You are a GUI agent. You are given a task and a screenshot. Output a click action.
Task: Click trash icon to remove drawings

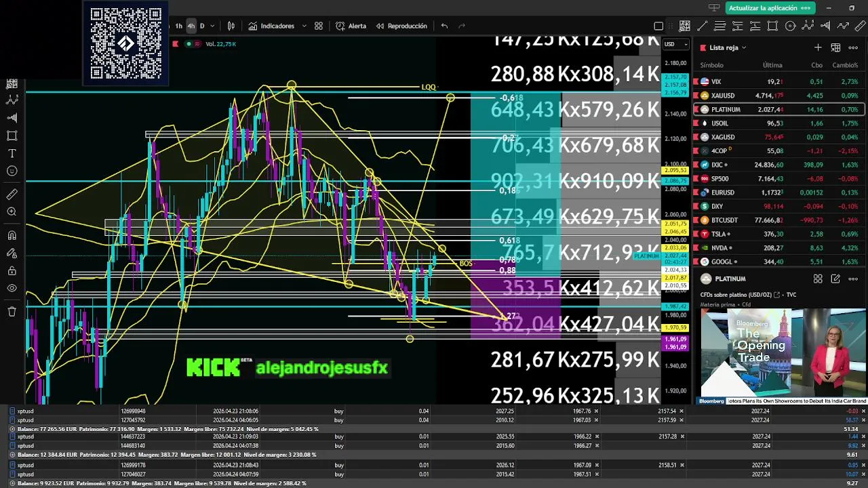(x=12, y=311)
